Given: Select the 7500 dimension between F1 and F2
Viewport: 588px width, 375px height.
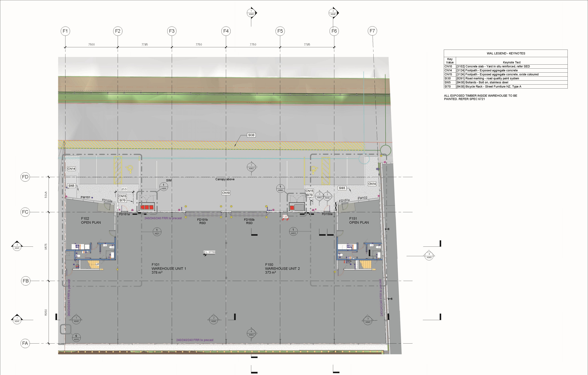Looking at the screenshot, I should click(92, 44).
